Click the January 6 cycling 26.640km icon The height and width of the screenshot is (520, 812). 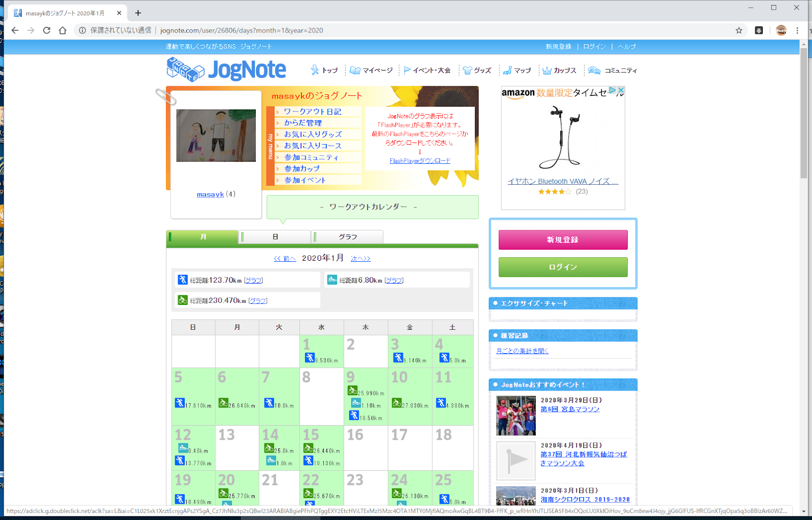(223, 403)
